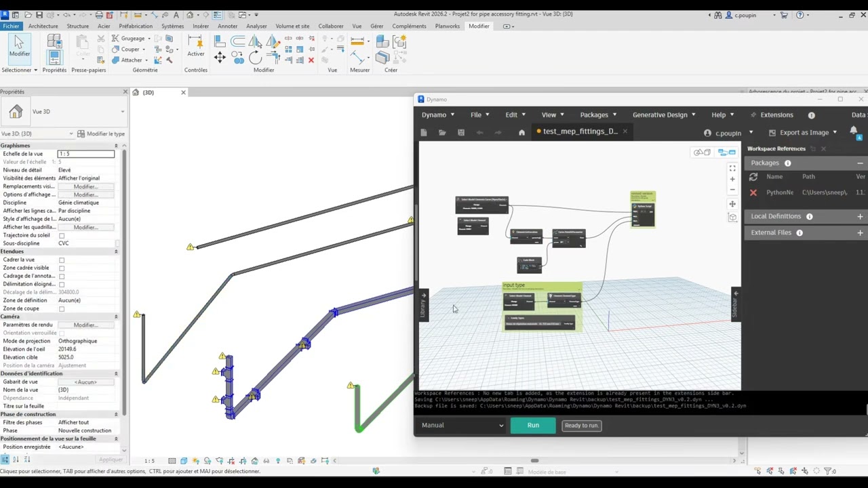This screenshot has height=488, width=868.
Task: Click the Run button in Dynamo
Action: click(533, 426)
